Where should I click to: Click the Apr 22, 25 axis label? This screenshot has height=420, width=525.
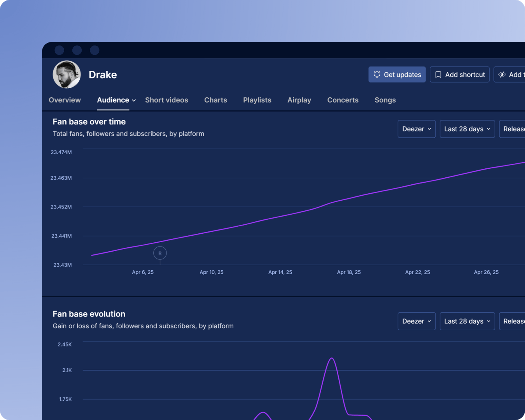[418, 272]
